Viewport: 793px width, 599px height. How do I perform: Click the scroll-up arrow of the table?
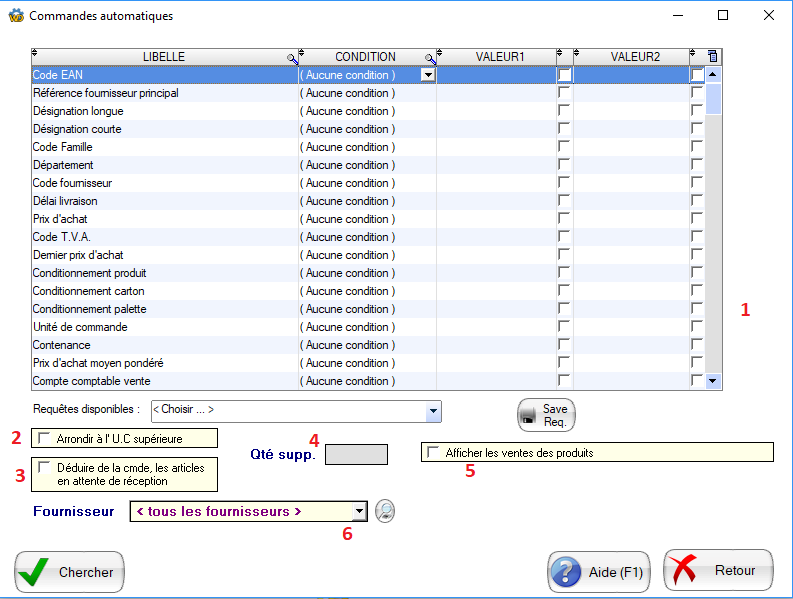(713, 74)
